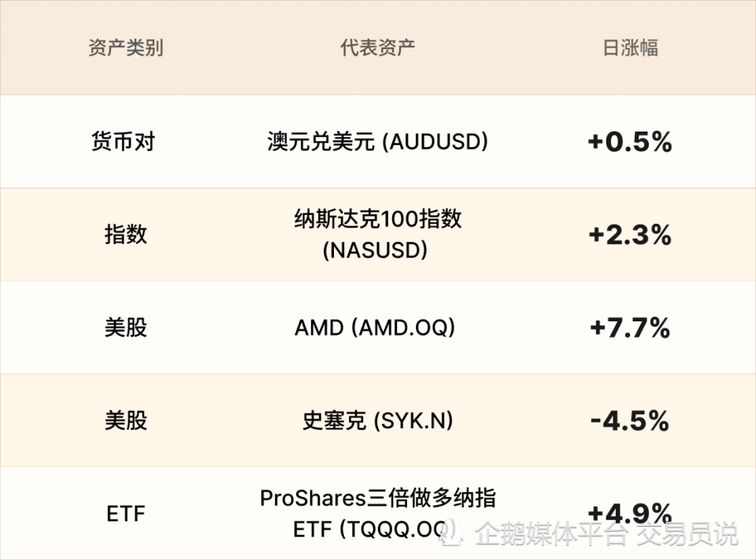Select the 资产类别 column header
Image resolution: width=756 pixels, height=560 pixels.
pos(126,48)
